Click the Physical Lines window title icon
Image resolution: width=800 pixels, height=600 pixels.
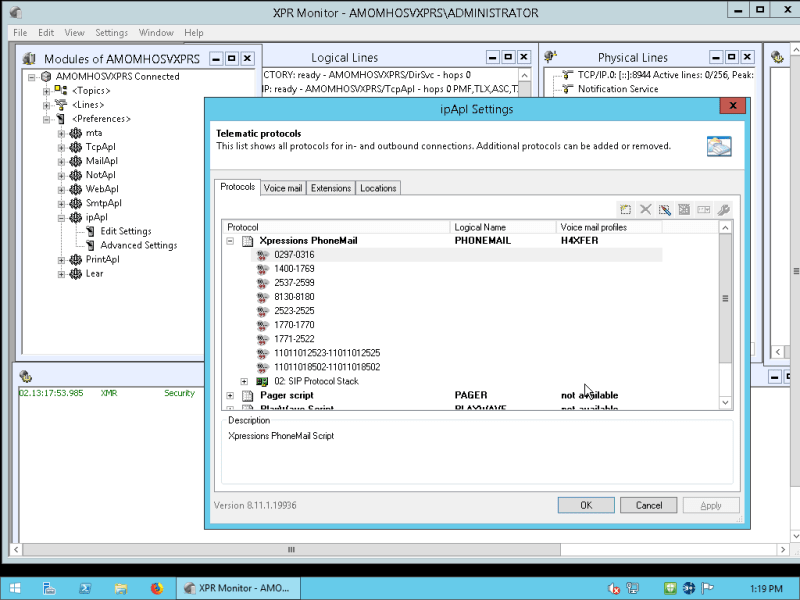(x=550, y=56)
